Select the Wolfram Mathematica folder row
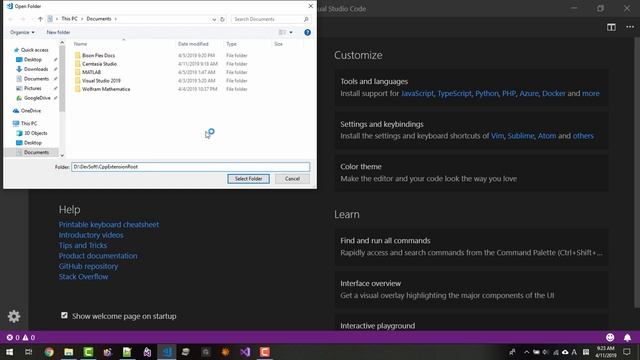This screenshot has width=640, height=360. pos(161,89)
